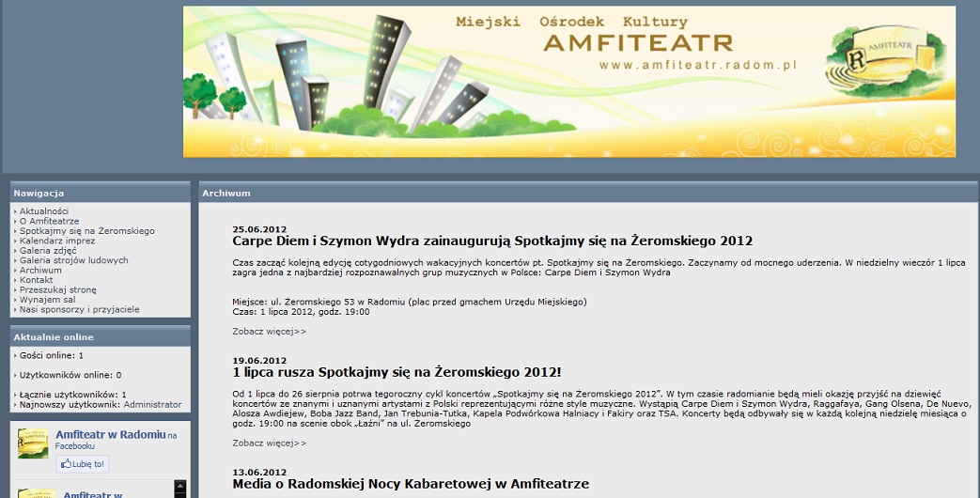Select Galeria zdjęć in sidebar
The image size is (980, 498).
coord(48,251)
